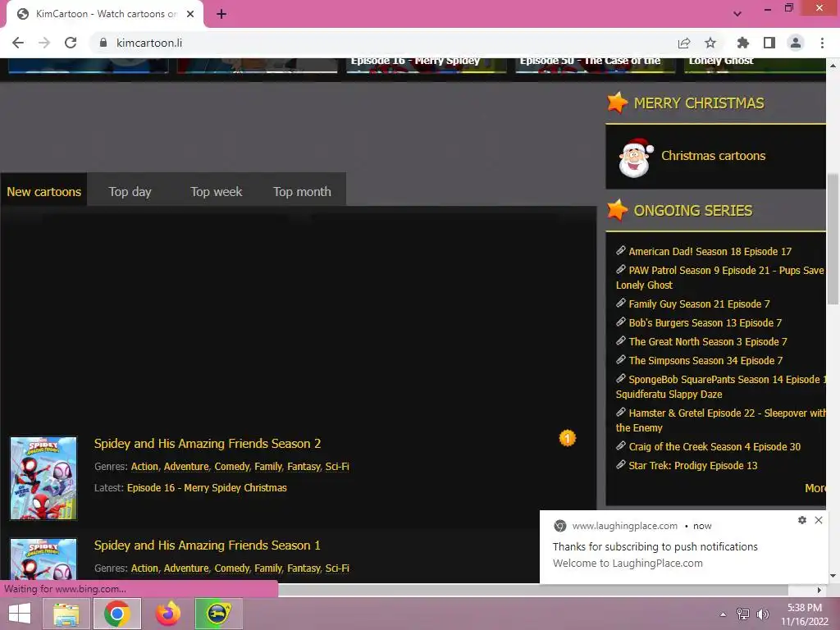
Task: Open a new tab with plus button
Action: coord(221,14)
